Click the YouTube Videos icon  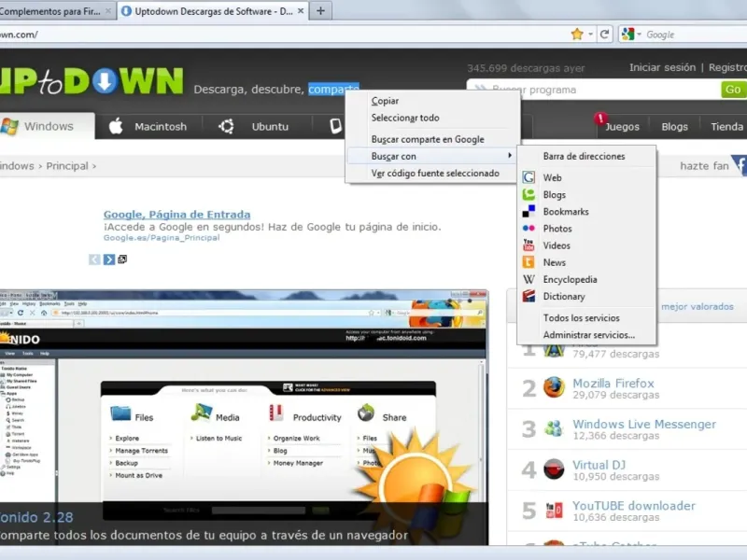click(x=529, y=245)
